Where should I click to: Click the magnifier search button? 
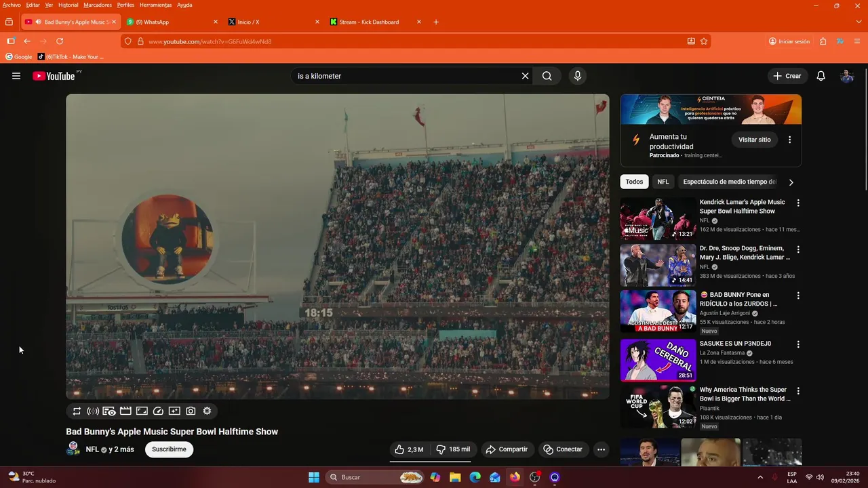click(x=547, y=76)
